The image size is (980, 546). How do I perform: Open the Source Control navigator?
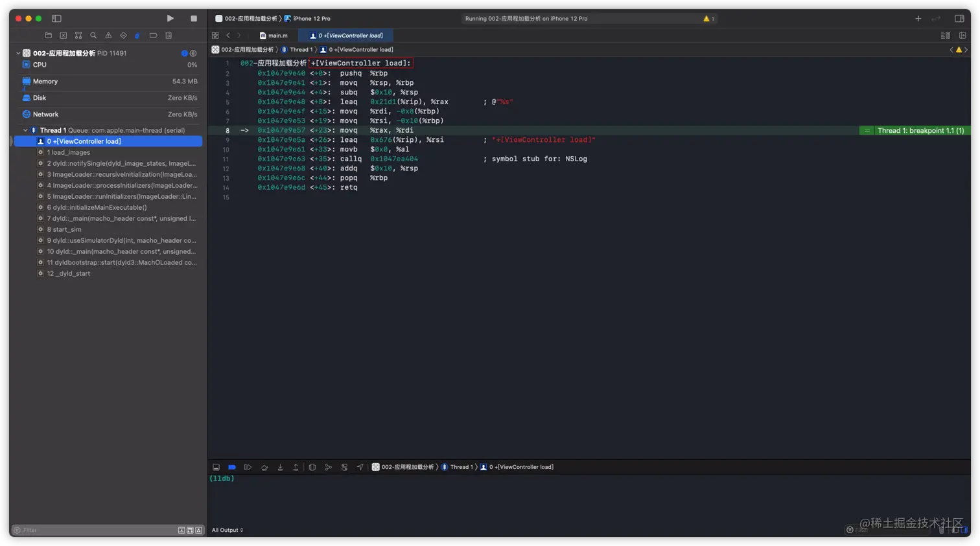[x=64, y=36]
